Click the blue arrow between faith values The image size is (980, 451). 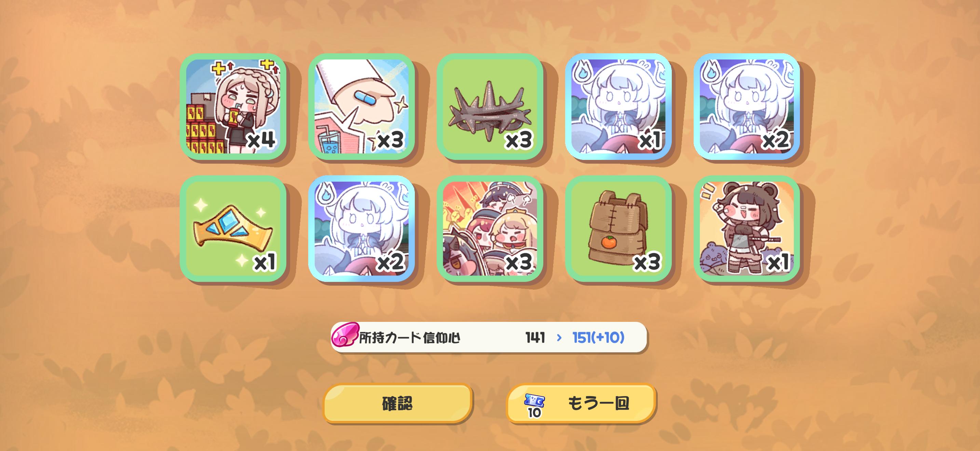559,338
